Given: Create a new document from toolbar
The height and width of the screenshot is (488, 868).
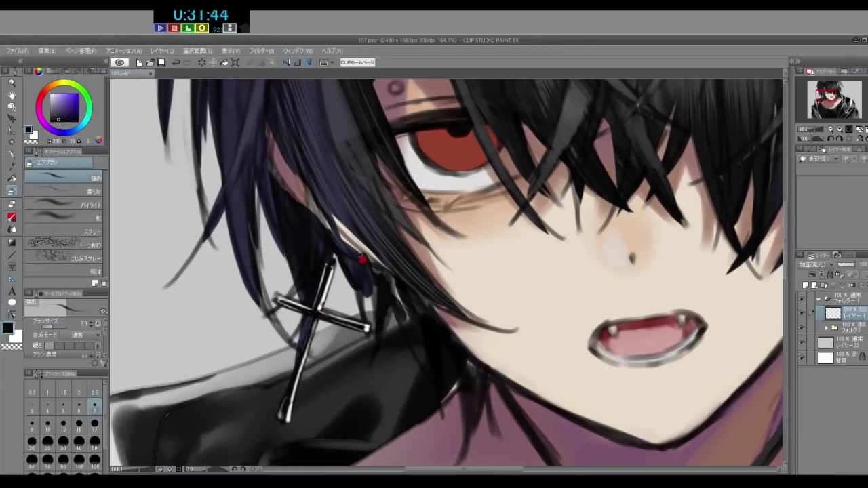Looking at the screenshot, I should tap(139, 62).
